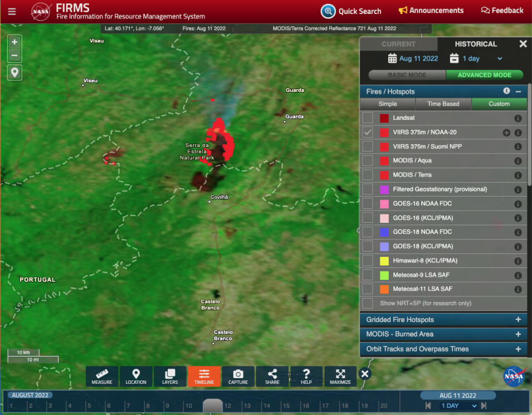Image resolution: width=532 pixels, height=415 pixels.
Task: Open the Location tool
Action: point(136,377)
